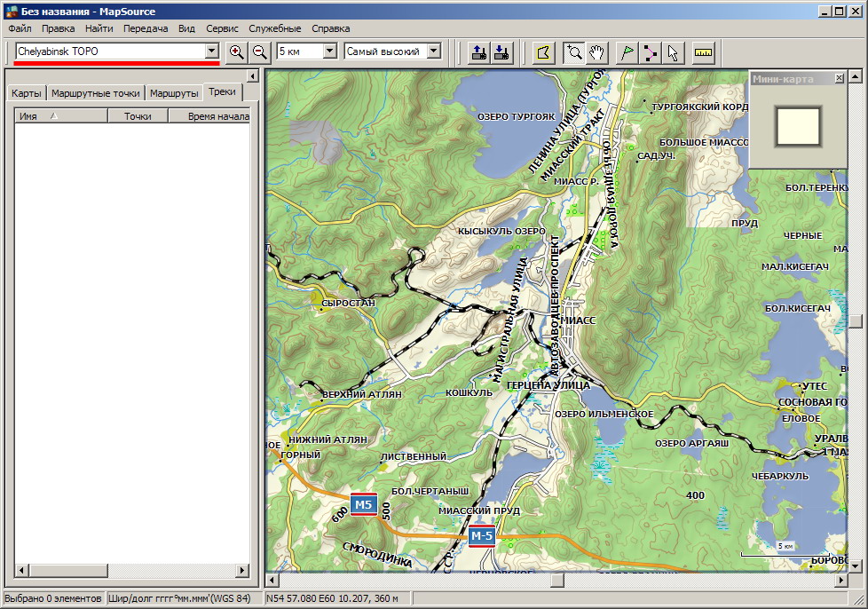Viewport: 868px width, 609px height.
Task: Click the Zoom In magnifier button
Action: tap(236, 52)
